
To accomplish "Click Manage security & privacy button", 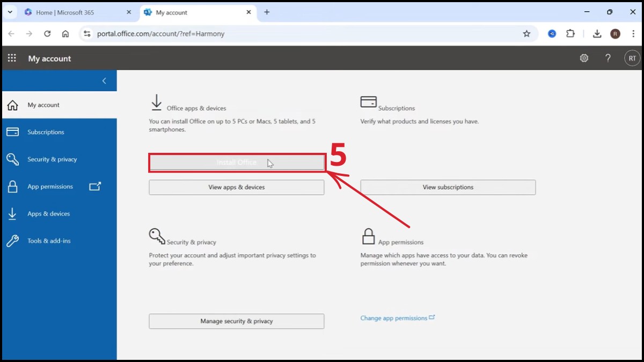I will click(237, 321).
